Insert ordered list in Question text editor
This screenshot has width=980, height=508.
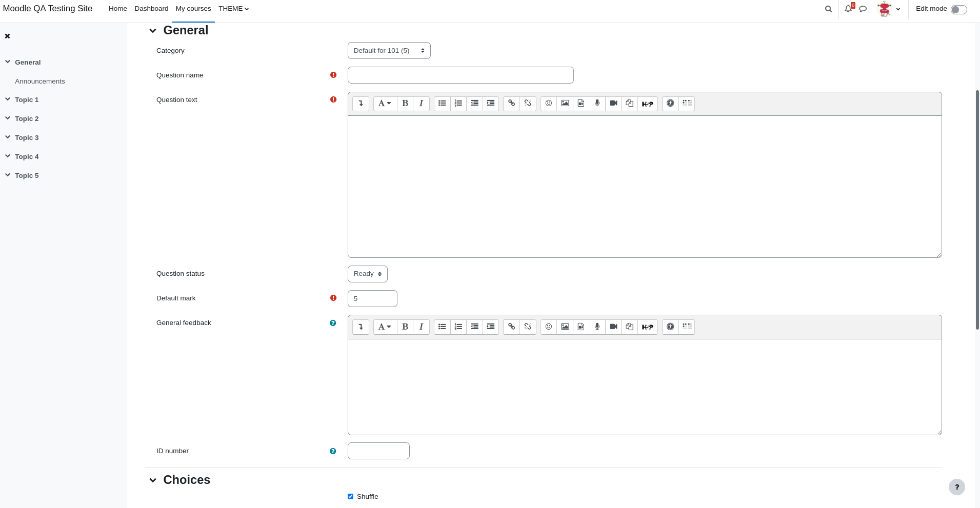pyautogui.click(x=458, y=104)
